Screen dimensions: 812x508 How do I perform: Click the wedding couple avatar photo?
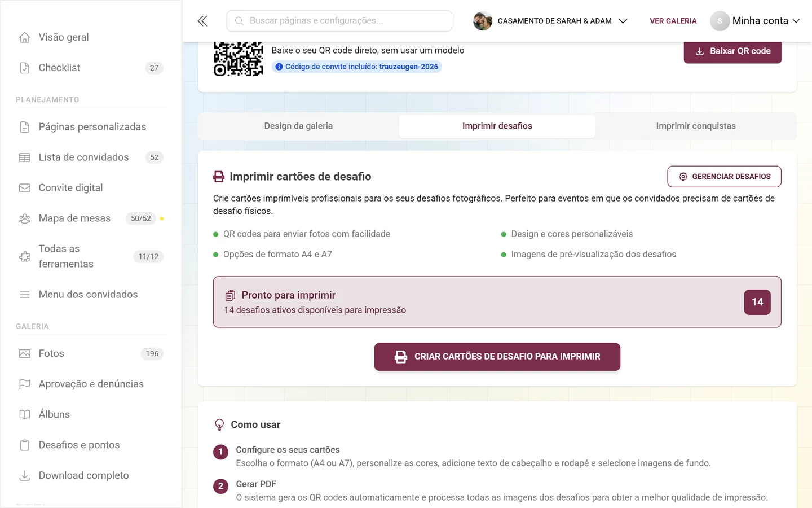[x=483, y=21]
